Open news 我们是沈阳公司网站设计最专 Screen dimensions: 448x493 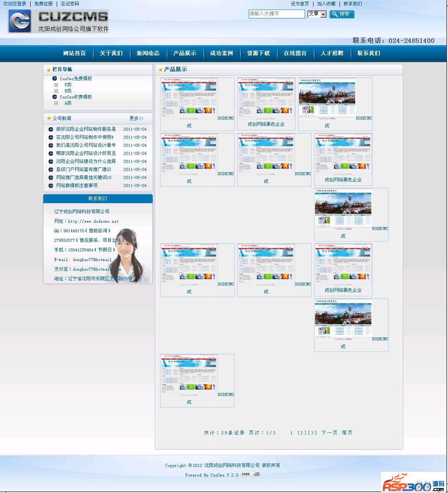[86, 145]
